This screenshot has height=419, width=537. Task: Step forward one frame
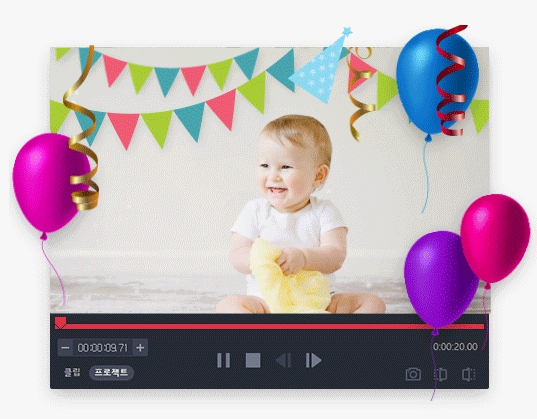tap(313, 360)
